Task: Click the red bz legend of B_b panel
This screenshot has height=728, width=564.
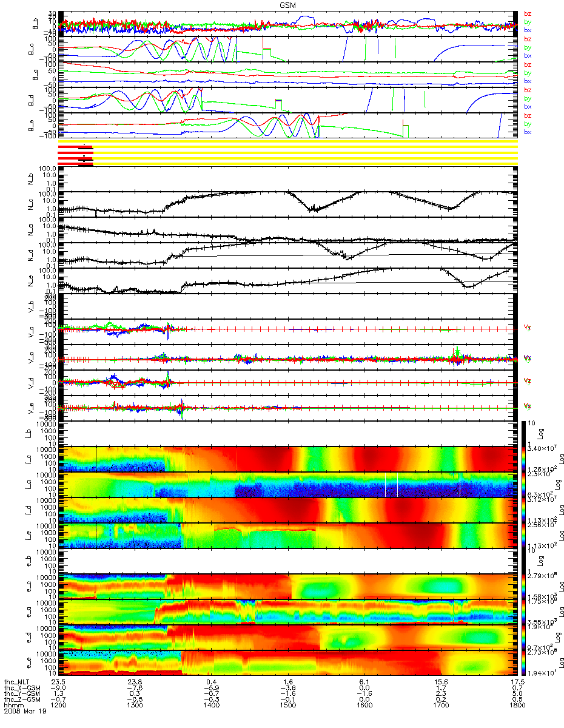Action: (528, 13)
